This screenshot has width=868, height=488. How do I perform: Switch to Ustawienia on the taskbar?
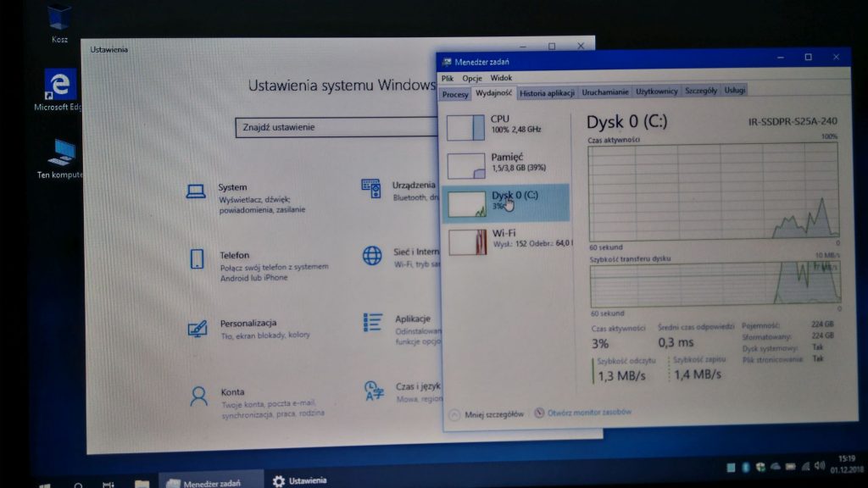300,480
